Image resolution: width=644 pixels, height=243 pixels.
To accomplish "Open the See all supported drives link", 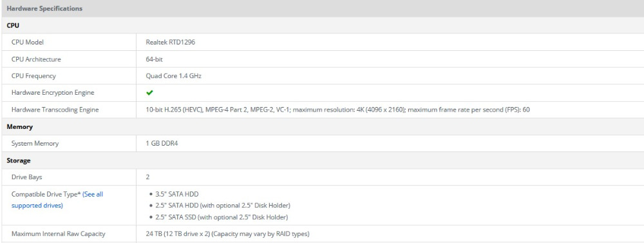I will click(57, 200).
